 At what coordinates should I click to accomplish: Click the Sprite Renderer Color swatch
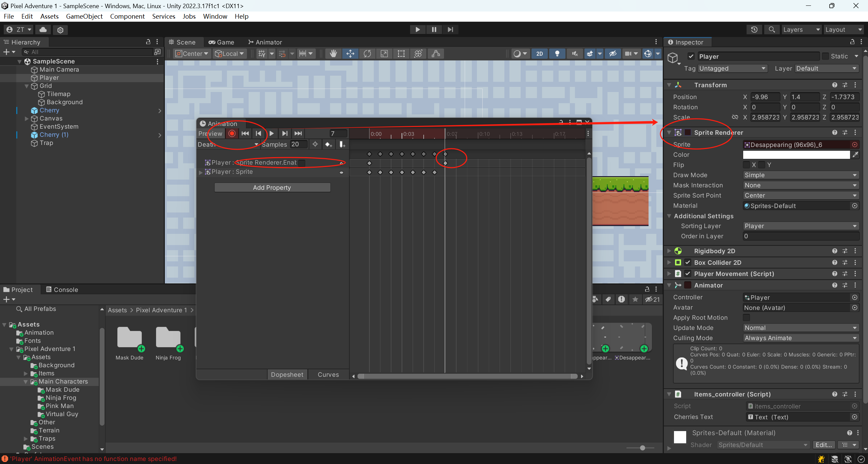(x=796, y=155)
